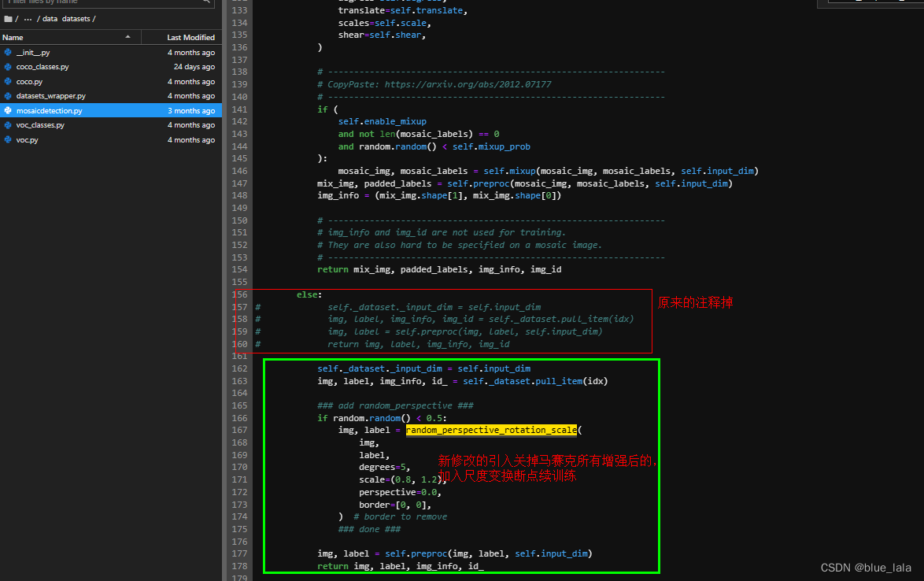
Task: Select the voc.py file name
Action: pyautogui.click(x=27, y=139)
